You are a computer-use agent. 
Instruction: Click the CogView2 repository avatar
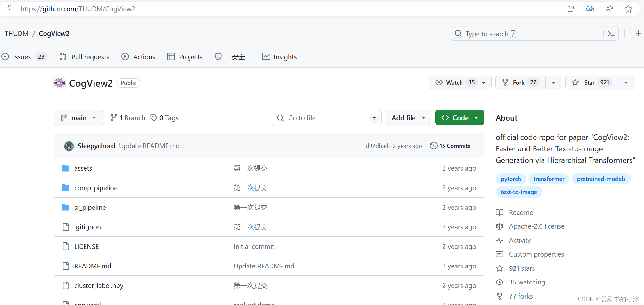point(60,83)
